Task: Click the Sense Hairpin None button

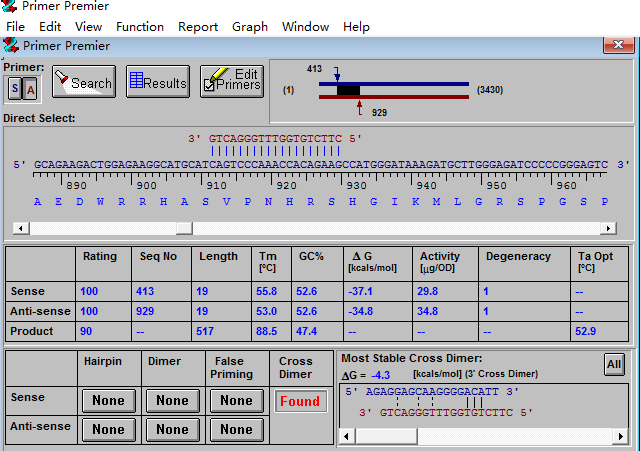Action: point(108,401)
